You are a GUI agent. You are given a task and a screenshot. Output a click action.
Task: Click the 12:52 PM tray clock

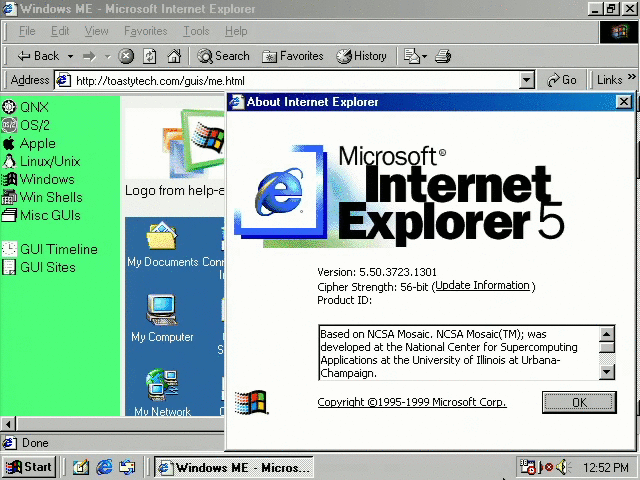(x=605, y=467)
